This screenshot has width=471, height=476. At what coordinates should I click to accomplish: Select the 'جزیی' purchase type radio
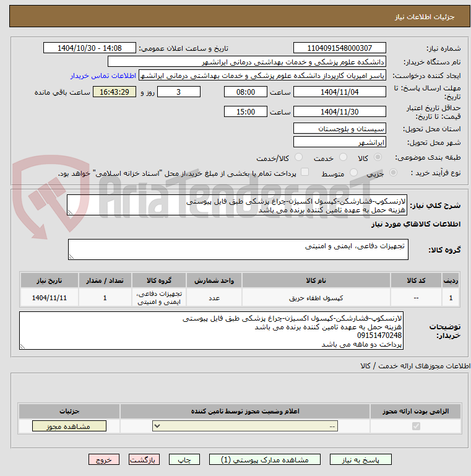click(x=393, y=173)
